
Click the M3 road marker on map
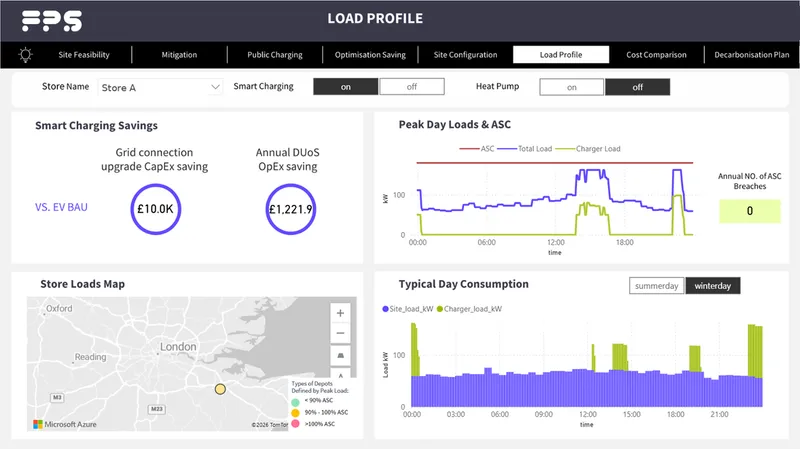click(57, 397)
